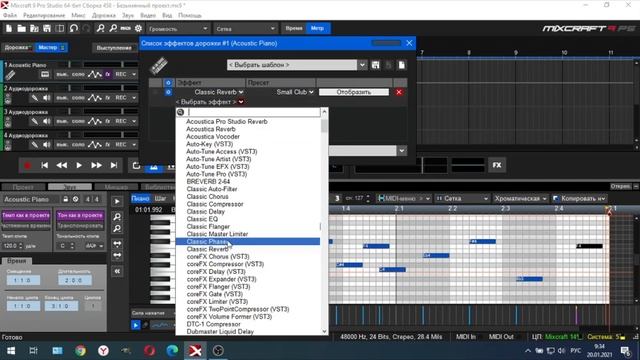This screenshot has height=360, width=640.
Task: Open the Громкость dropdown in toolbar
Action: point(177,29)
